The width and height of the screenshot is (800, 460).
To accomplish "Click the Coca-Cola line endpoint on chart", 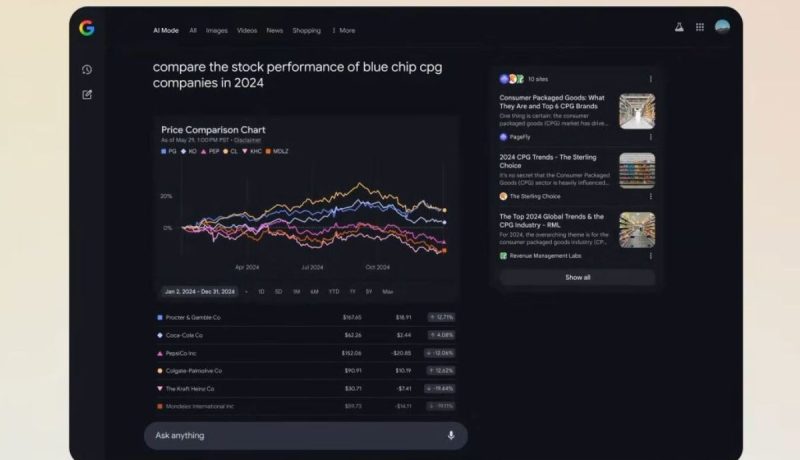I will pyautogui.click(x=444, y=222).
